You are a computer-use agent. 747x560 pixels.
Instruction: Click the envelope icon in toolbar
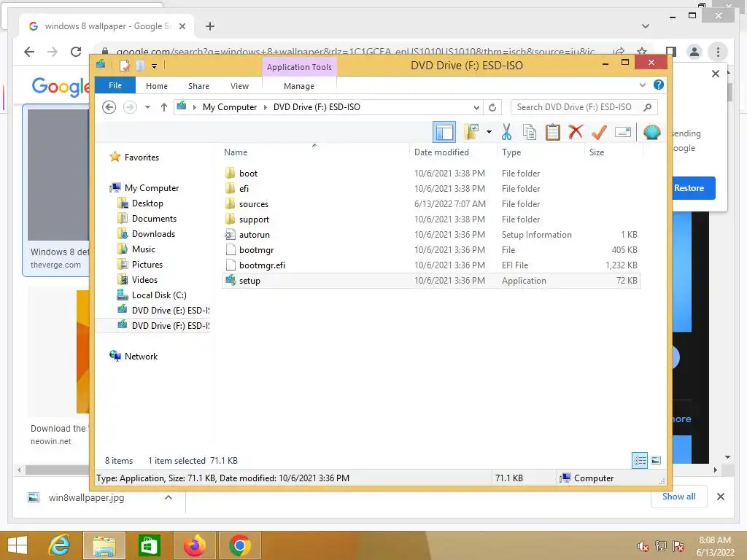tap(623, 132)
